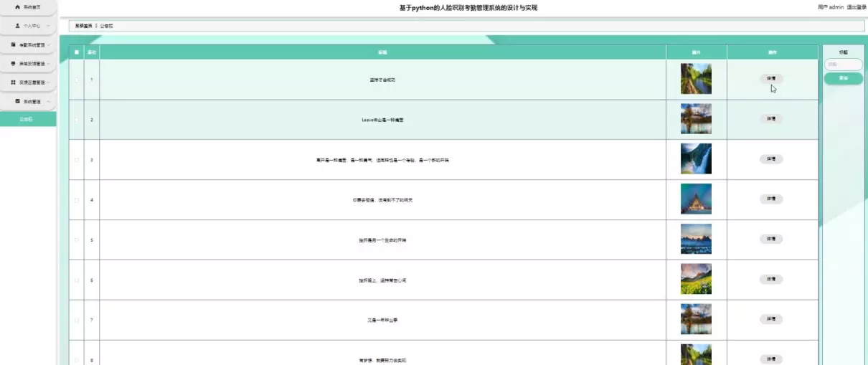Viewport: 868px width, 365px height.
Task: Click the title text in row 6
Action: coord(382,280)
